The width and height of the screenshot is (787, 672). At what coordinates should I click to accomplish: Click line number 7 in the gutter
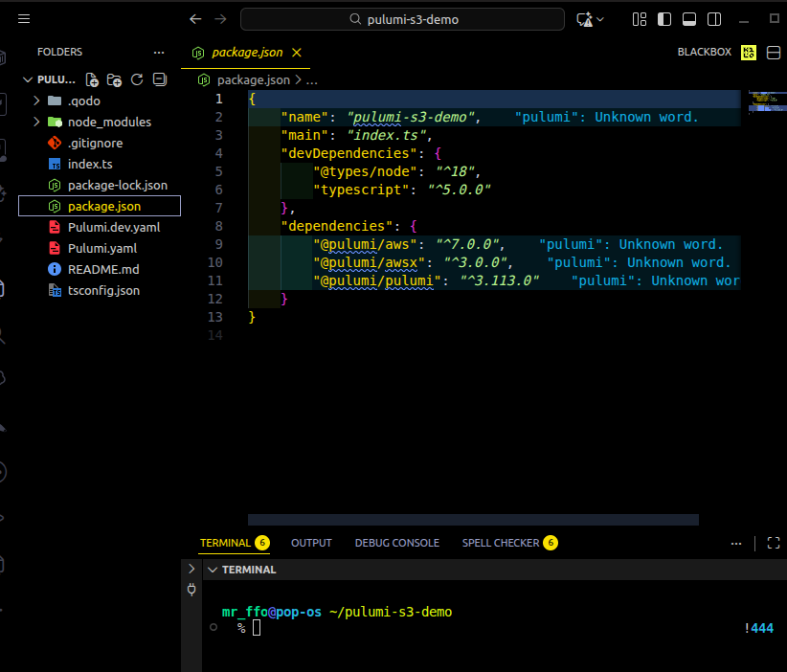click(218, 209)
